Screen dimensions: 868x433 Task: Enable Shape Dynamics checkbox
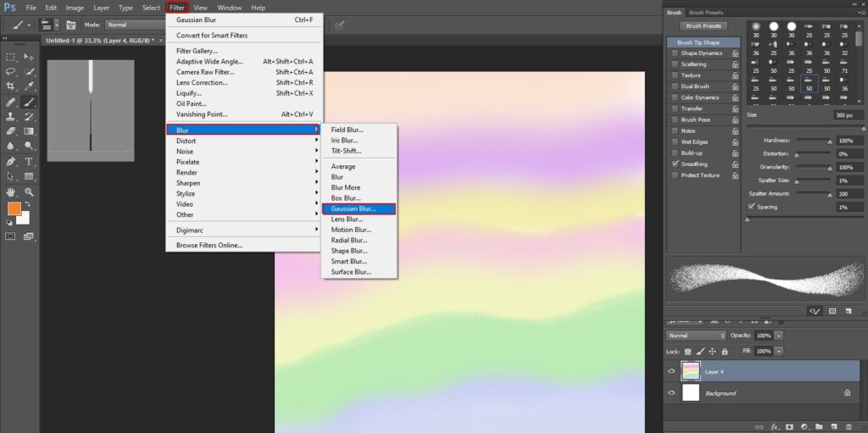674,53
